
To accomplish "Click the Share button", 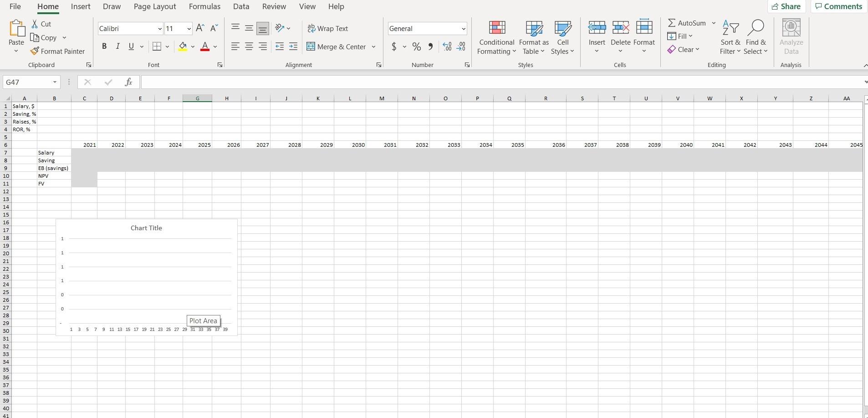I will click(787, 6).
